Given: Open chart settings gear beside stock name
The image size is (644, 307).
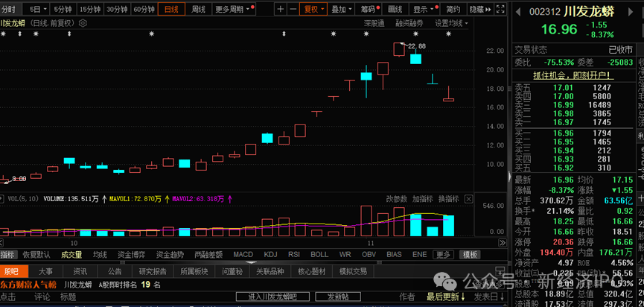Looking at the screenshot, I should tap(79, 23).
